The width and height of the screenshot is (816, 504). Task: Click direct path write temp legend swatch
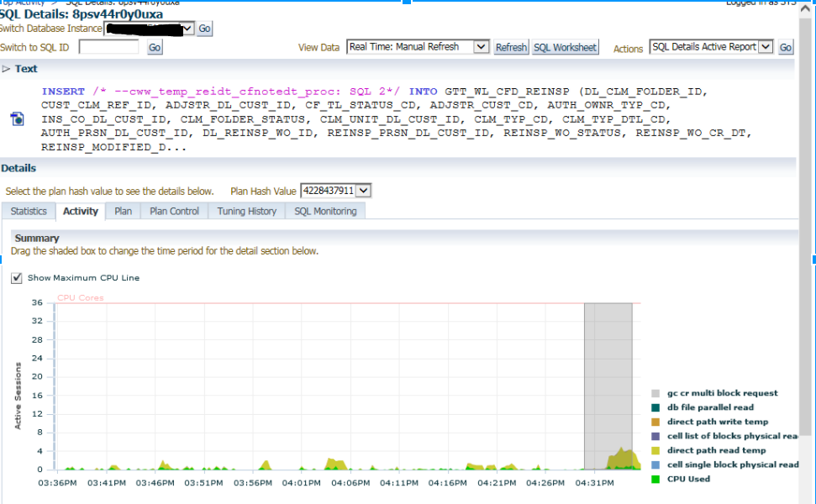(655, 422)
